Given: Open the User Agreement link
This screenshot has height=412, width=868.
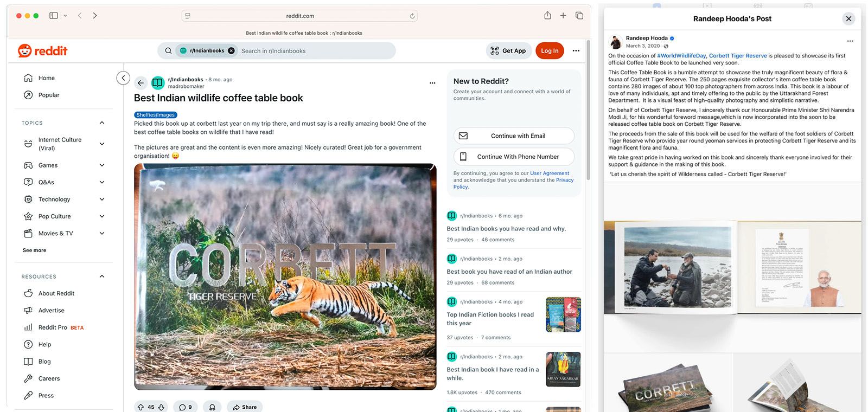Looking at the screenshot, I should tap(550, 173).
